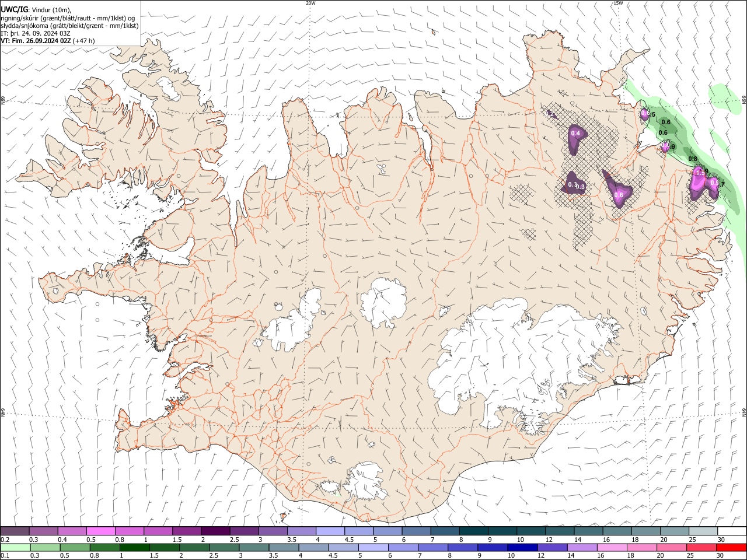Select the top row swatch starting at 1.5
Viewport: 747px width, 560px height.
186,531
